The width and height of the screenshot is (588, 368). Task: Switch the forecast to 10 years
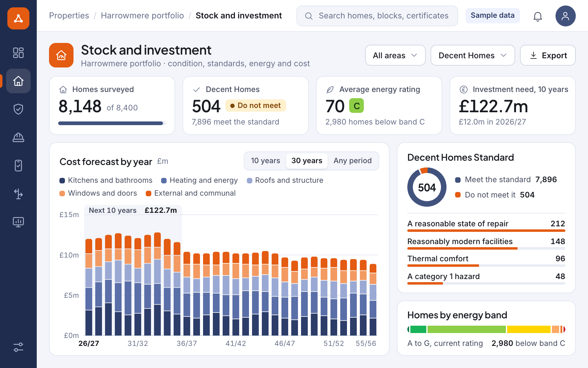point(266,161)
